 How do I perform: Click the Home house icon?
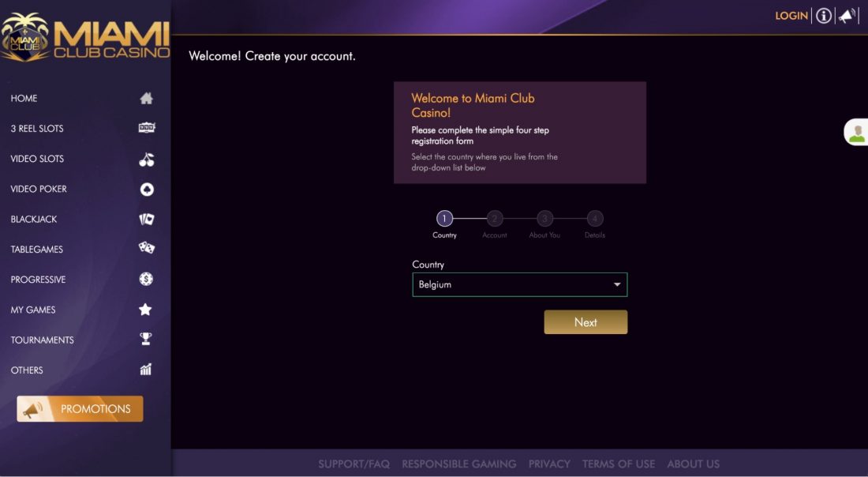[146, 98]
